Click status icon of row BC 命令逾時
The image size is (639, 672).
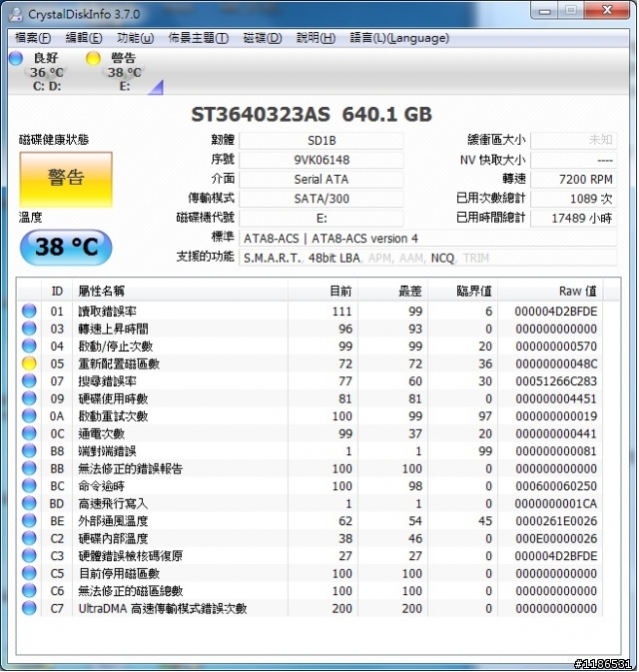pyautogui.click(x=29, y=485)
